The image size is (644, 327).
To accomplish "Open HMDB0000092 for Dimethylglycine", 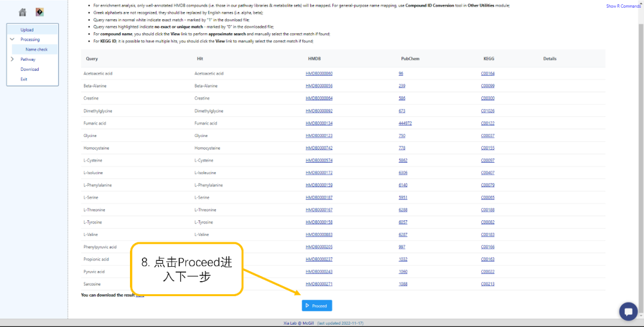I will pos(319,111).
